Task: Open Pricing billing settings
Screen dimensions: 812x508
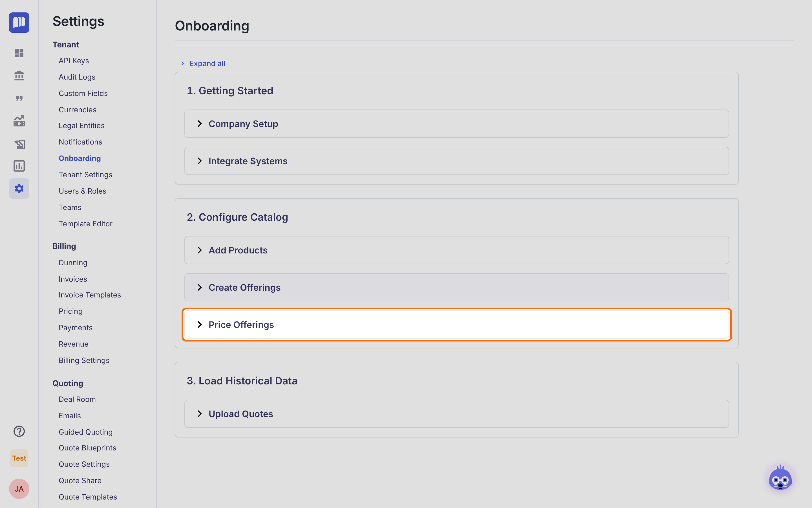Action: pos(71,311)
